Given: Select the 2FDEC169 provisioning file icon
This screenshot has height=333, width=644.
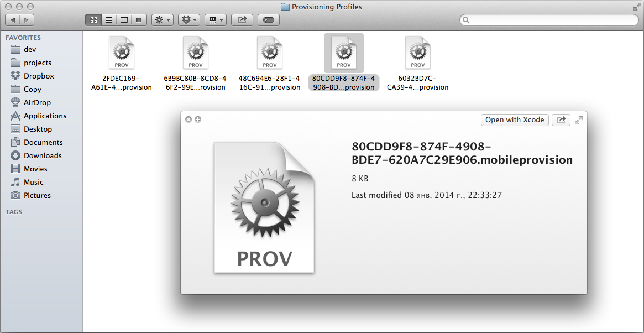Looking at the screenshot, I should (x=122, y=52).
